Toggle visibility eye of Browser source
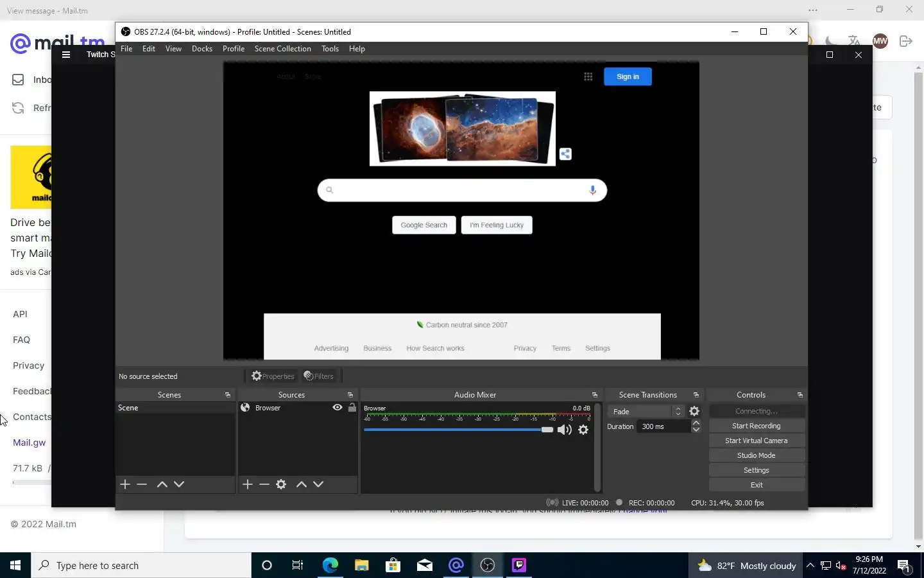The height and width of the screenshot is (578, 924). click(x=338, y=407)
